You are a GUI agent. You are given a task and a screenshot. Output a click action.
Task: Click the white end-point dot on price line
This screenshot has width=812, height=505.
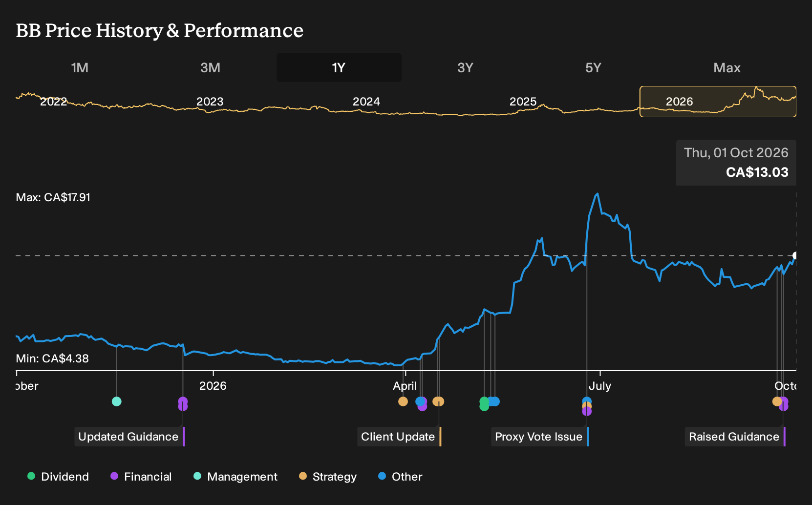[795, 255]
